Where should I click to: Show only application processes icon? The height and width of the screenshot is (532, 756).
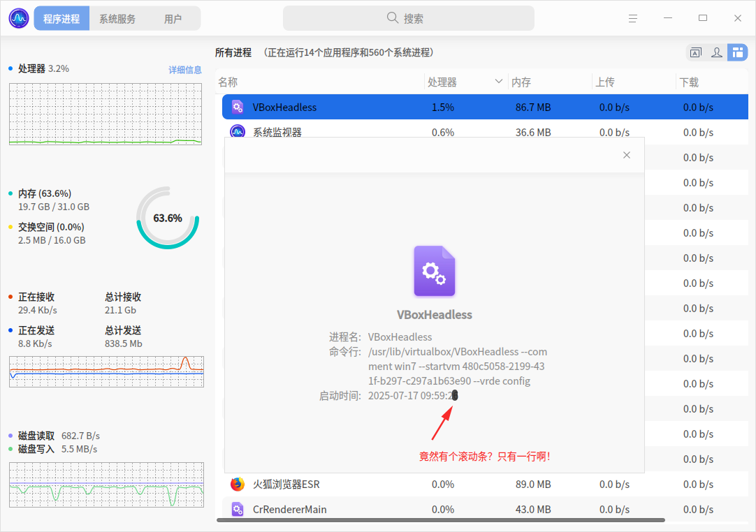(x=695, y=52)
